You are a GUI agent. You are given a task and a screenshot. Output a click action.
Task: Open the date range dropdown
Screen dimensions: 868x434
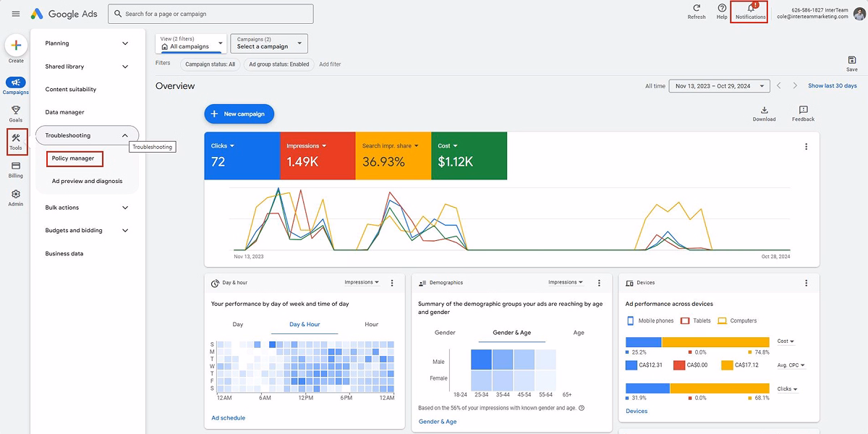point(719,85)
